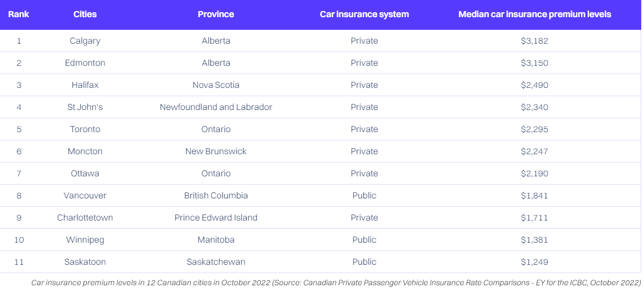Click the Edmonton city cell

point(85,63)
